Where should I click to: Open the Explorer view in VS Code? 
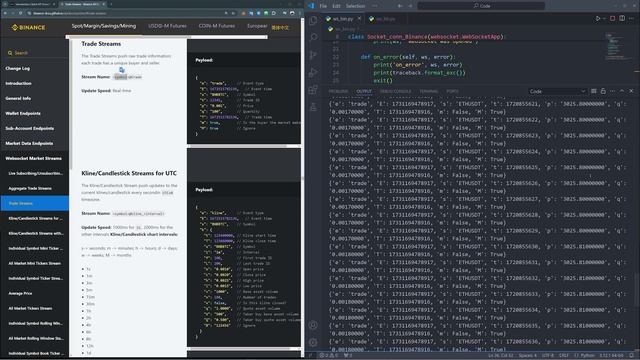coord(313,20)
